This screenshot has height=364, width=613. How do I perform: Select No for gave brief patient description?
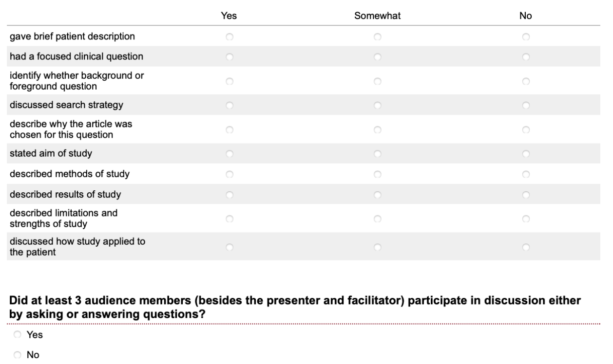pos(525,36)
